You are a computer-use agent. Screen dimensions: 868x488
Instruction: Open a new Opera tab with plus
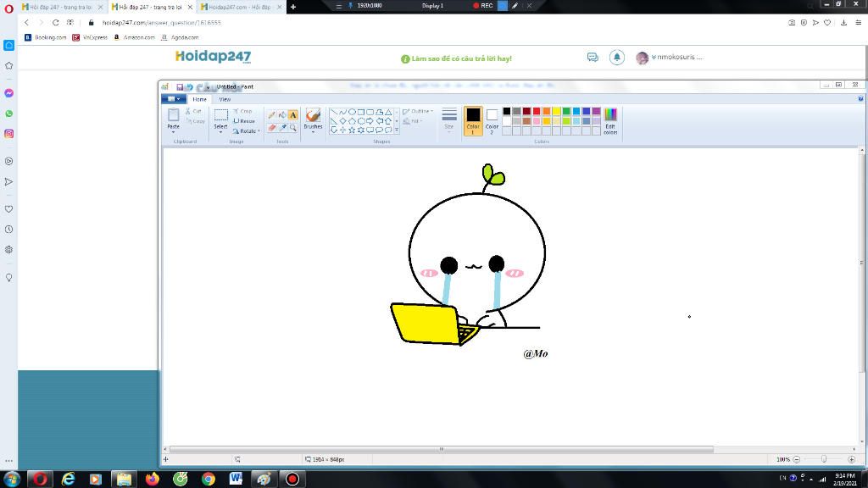[292, 7]
